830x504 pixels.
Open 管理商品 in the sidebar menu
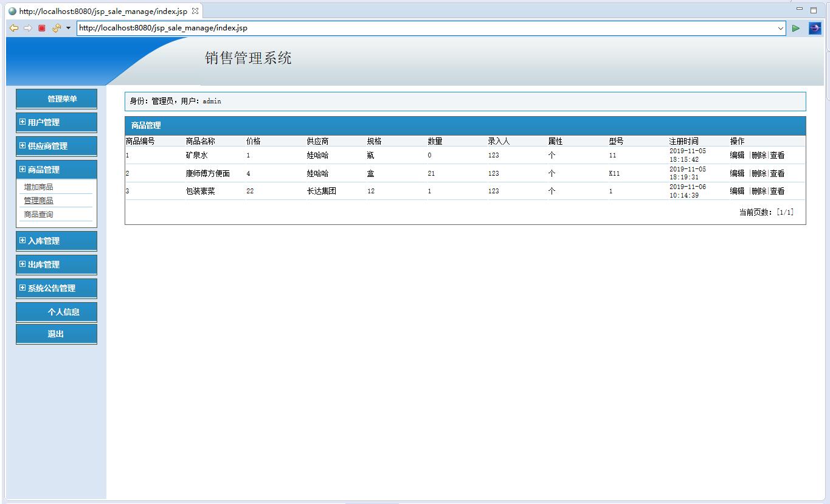38,200
